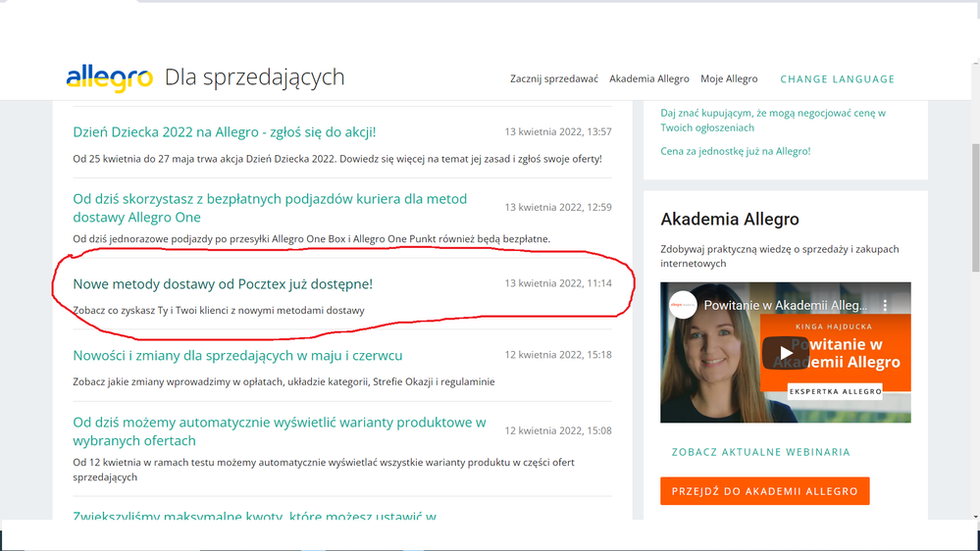Open link about negocjować cenę w ogłoszeniach
Screen dimensions: 980x551
click(773, 120)
